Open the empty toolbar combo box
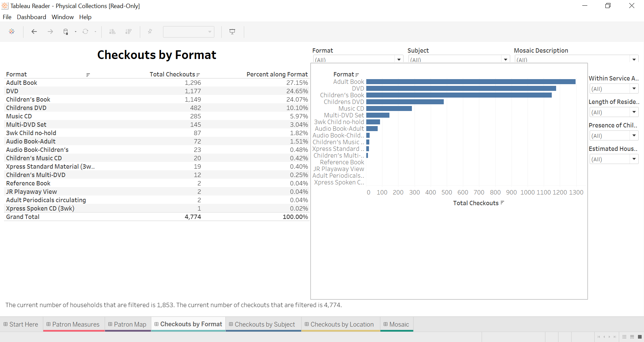Viewport: 644px width, 342px height. pos(189,32)
